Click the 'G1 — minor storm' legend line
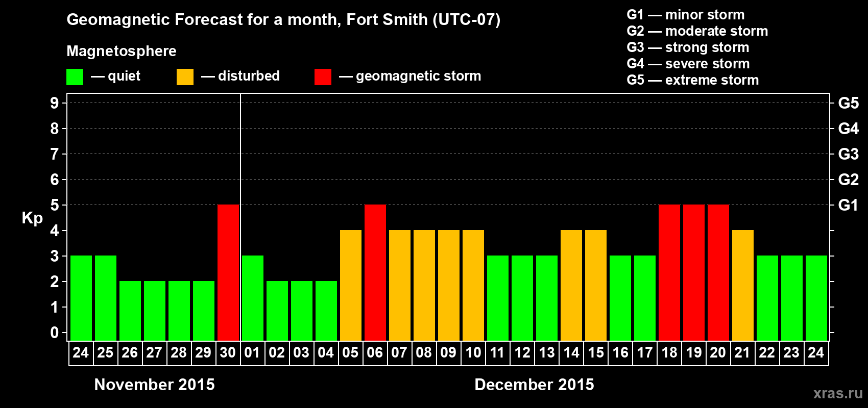The width and height of the screenshot is (868, 408). click(686, 15)
